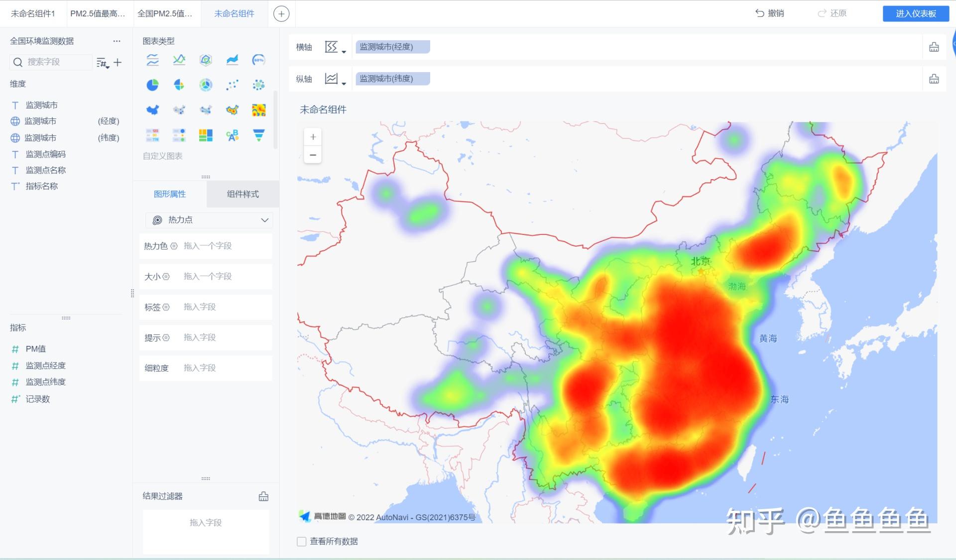Image resolution: width=956 pixels, height=560 pixels.
Task: Switch to the PM2.5值最高 tab
Action: tap(98, 13)
